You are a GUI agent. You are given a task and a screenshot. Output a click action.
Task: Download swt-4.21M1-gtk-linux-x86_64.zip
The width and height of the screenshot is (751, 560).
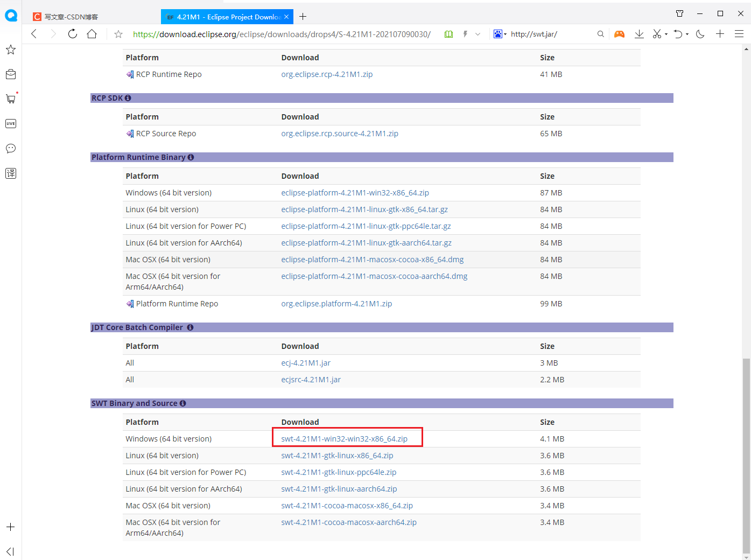(337, 456)
